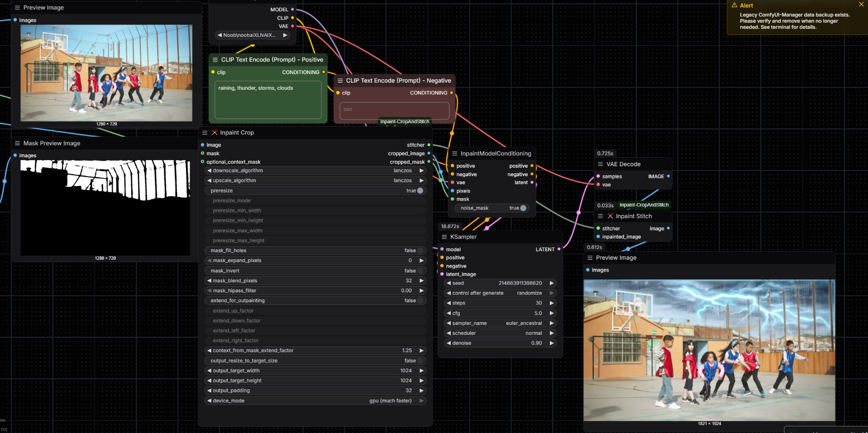
Task: Toggle noise_mask in InpaintModelConditioning
Action: click(x=523, y=208)
